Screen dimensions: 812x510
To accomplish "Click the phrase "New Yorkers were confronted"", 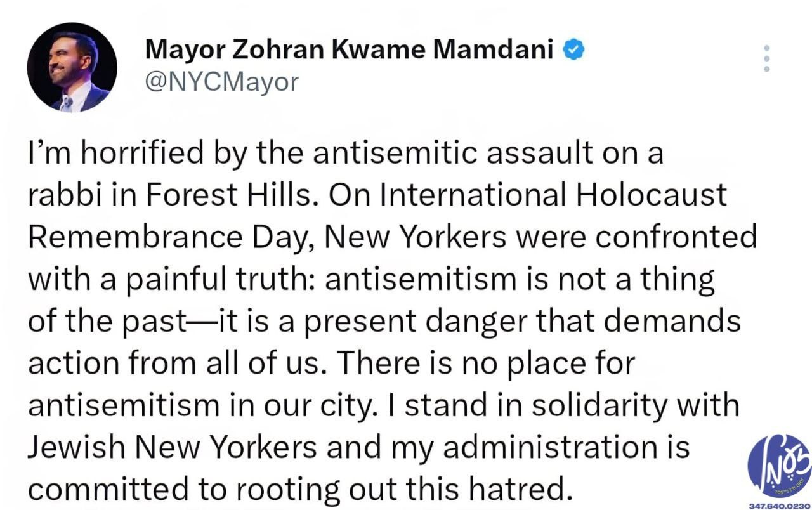I will click(540, 237).
